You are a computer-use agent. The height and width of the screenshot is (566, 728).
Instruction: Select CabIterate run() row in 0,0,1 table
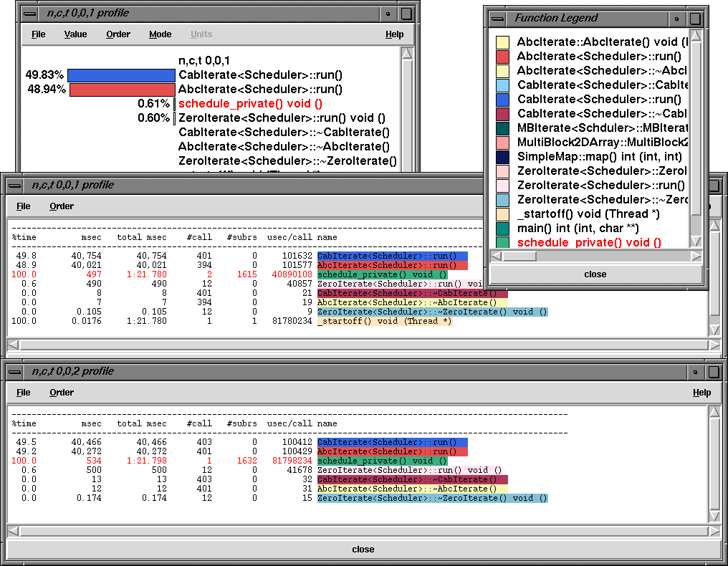click(239, 256)
